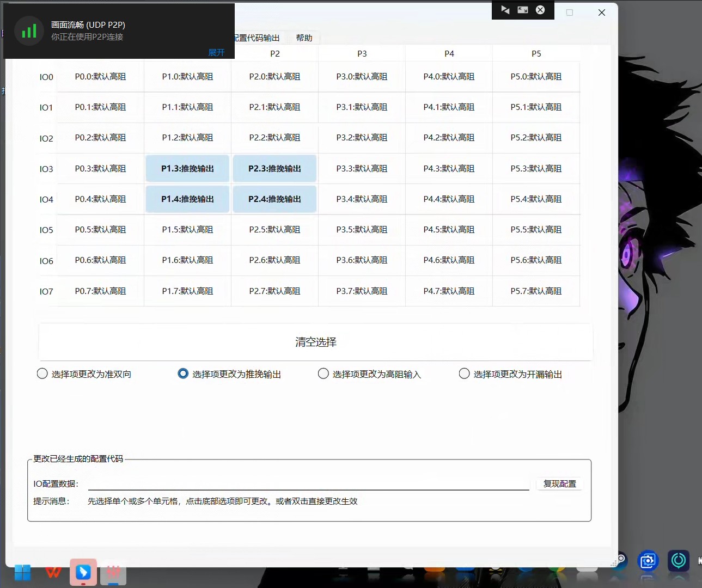Deselect cell P1.3:推挽输出
This screenshot has width=702, height=588.
(x=187, y=169)
